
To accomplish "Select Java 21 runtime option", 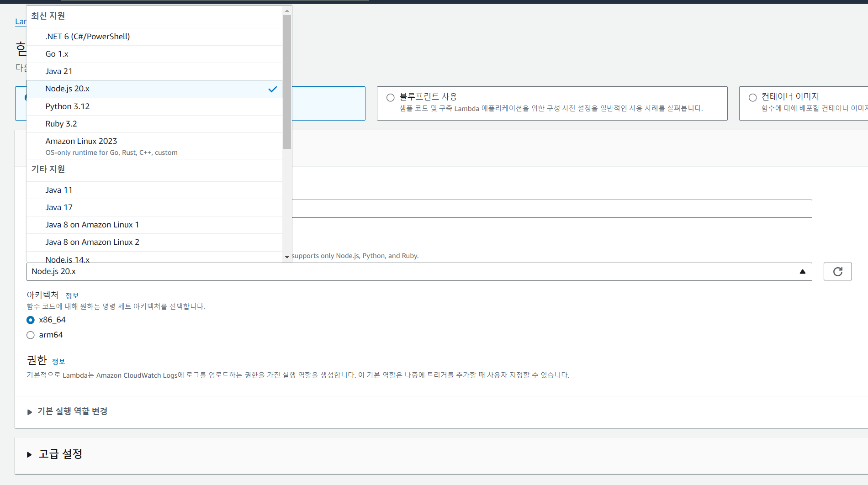I will 154,71.
